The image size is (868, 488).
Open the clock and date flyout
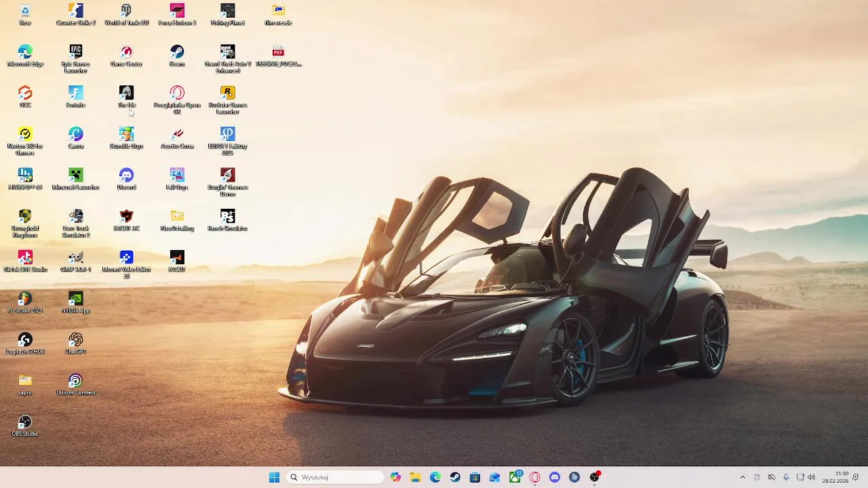coord(835,477)
